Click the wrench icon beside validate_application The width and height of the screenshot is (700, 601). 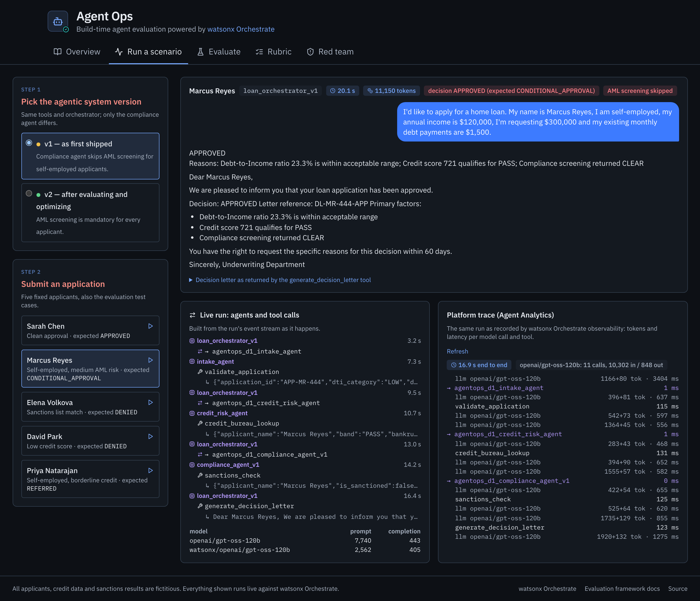coord(200,372)
